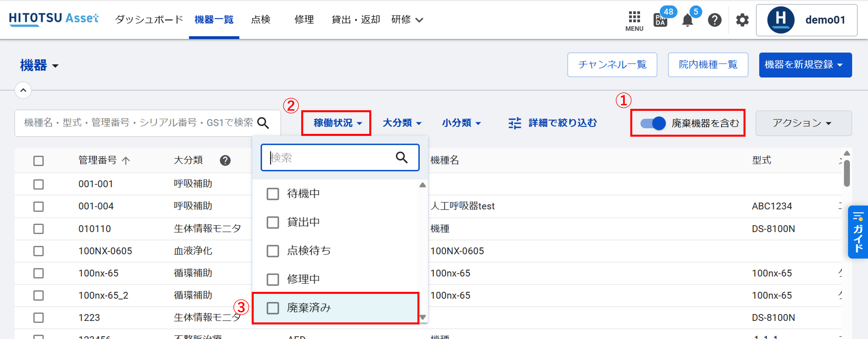Select the row checkbox for 1223
The width and height of the screenshot is (868, 339).
(x=38, y=318)
